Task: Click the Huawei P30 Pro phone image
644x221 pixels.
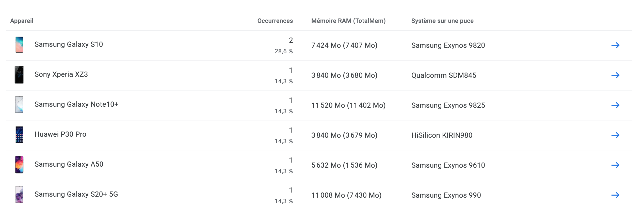Action: (x=19, y=135)
